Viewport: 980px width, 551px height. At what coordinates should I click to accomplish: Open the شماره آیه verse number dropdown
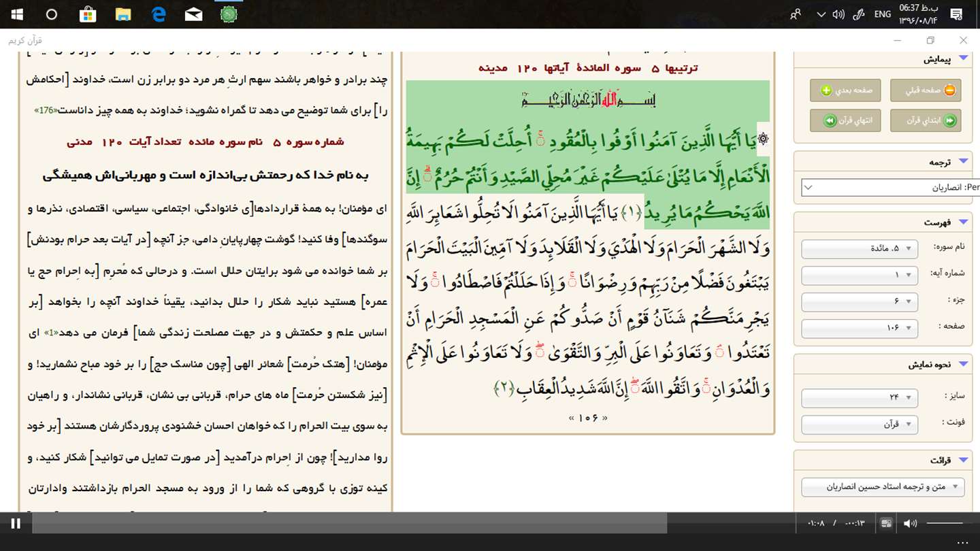[860, 275]
